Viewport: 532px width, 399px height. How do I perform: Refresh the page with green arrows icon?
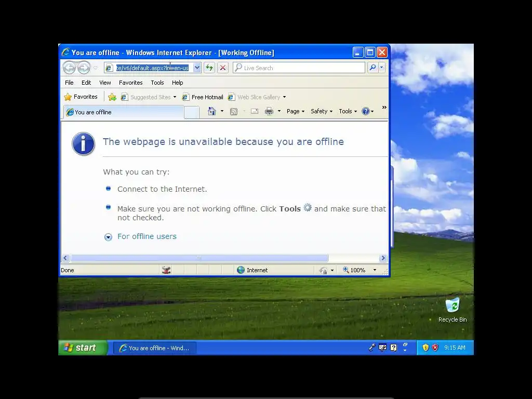click(209, 68)
